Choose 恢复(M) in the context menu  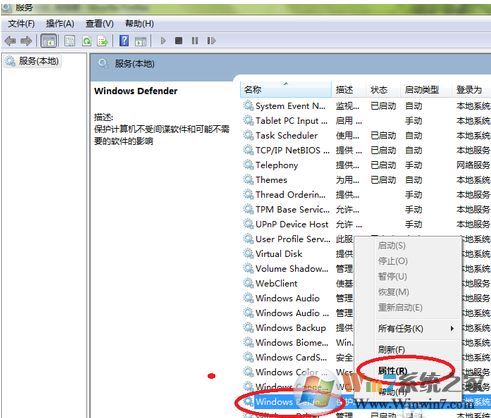pos(393,292)
